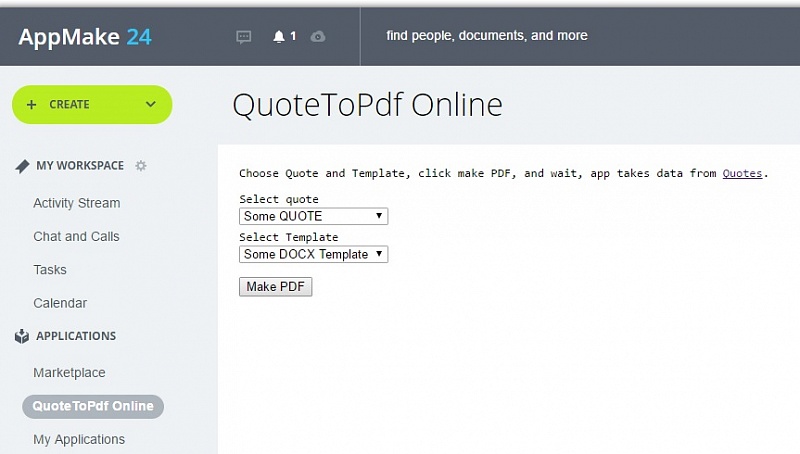Screen dimensions: 800x454
Task: Click the Select Template label
Action: tap(289, 237)
